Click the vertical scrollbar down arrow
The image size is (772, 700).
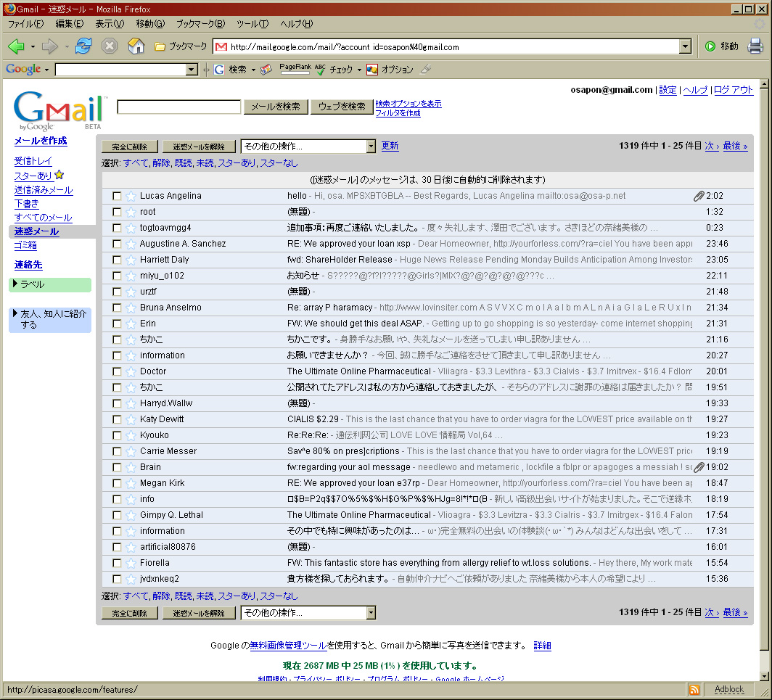point(764,676)
